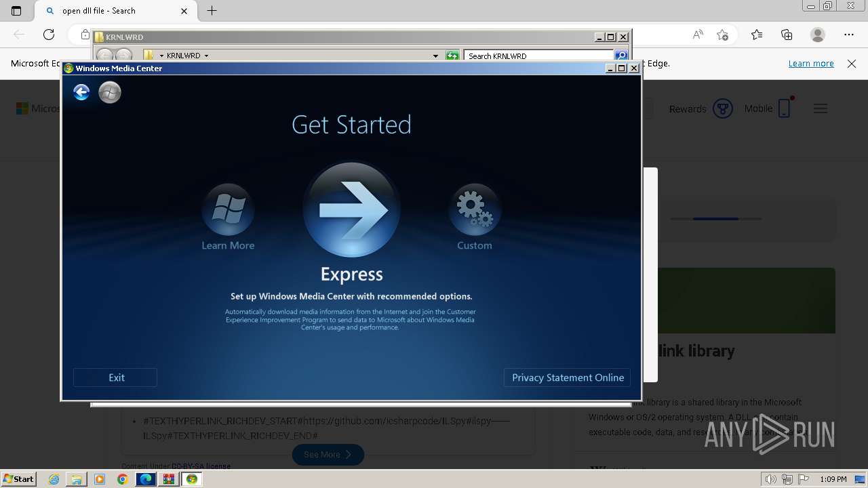The height and width of the screenshot is (488, 868).
Task: Close the 'open dll file' tab
Action: tap(184, 11)
